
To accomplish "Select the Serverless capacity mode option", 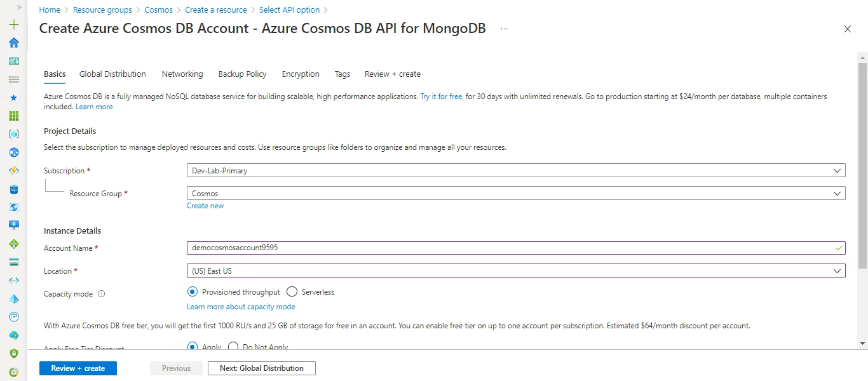I will point(292,291).
